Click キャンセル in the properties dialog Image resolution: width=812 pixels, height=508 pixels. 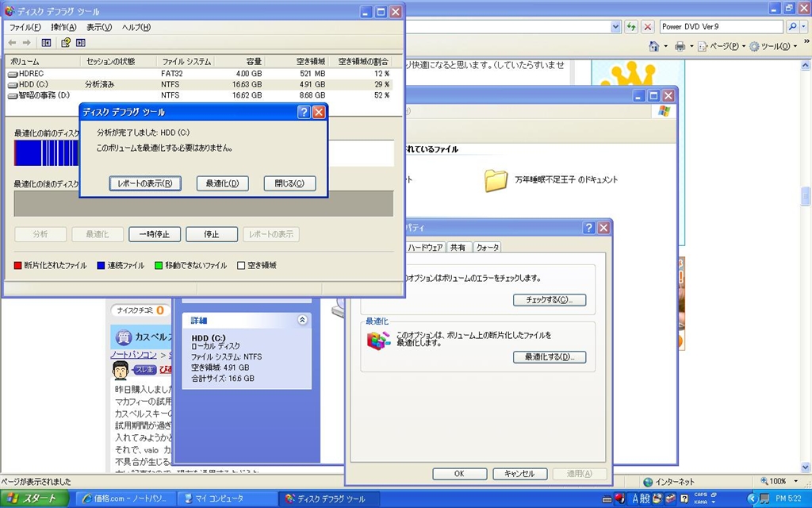[x=519, y=474]
